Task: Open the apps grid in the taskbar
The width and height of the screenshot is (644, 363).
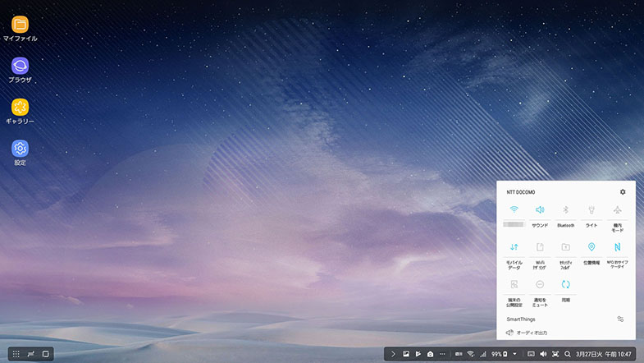Action: tap(16, 354)
